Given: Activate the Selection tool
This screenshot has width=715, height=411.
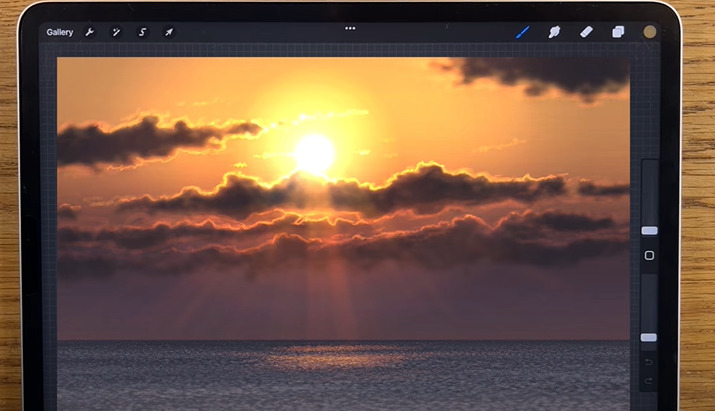Looking at the screenshot, I should [143, 32].
